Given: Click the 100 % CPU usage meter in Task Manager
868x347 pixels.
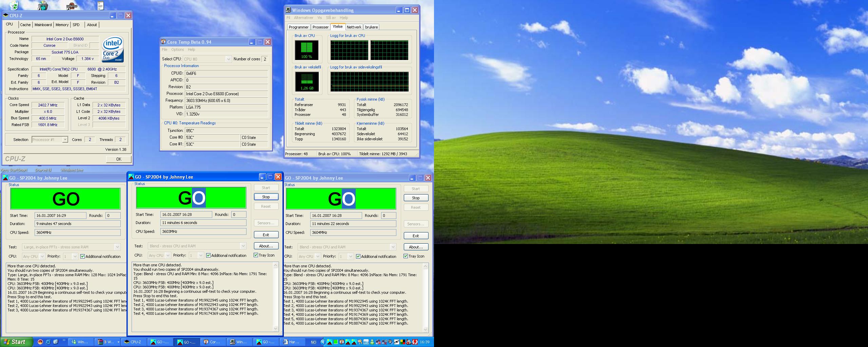Looking at the screenshot, I should point(307,50).
